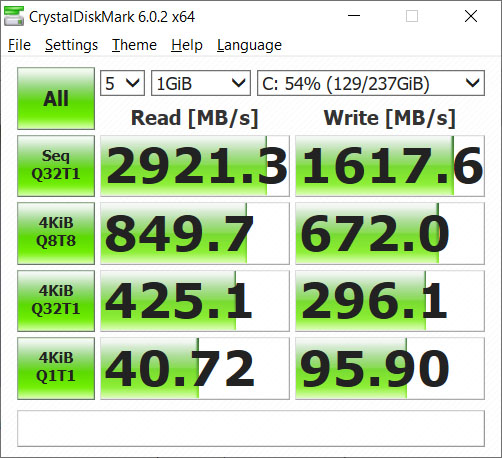Screen dimensions: 502x458
Task: Expand the test count dropdown showing 5
Action: (x=122, y=83)
